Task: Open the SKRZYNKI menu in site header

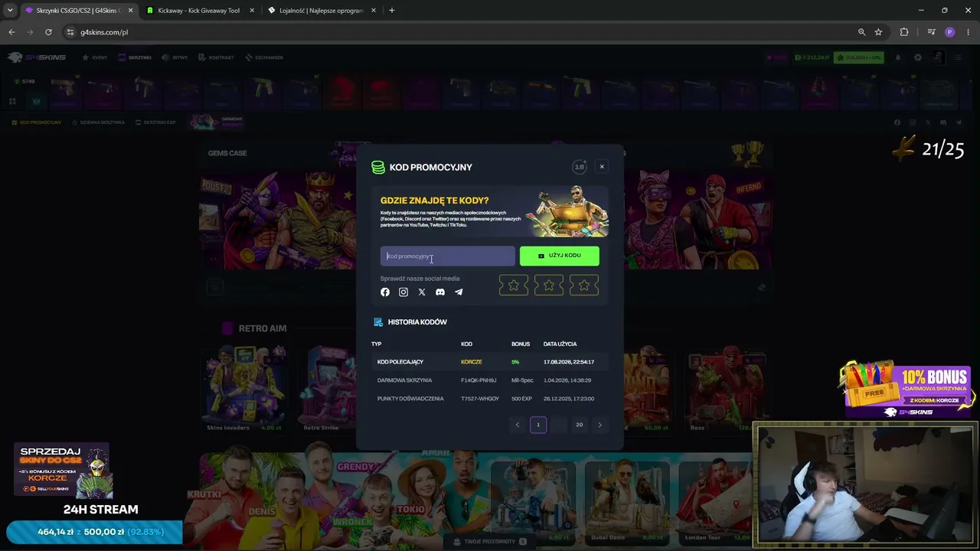Action: pos(135,57)
